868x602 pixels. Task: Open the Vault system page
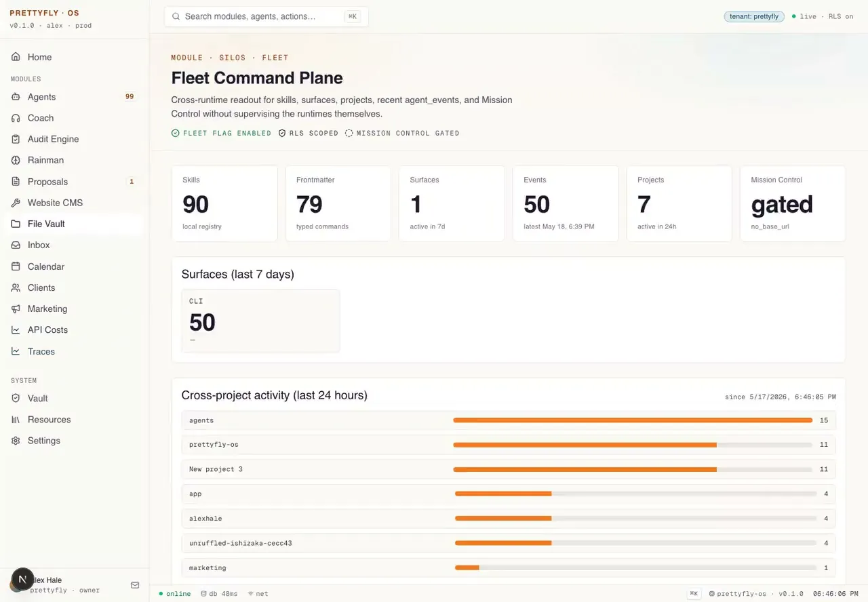75,399
